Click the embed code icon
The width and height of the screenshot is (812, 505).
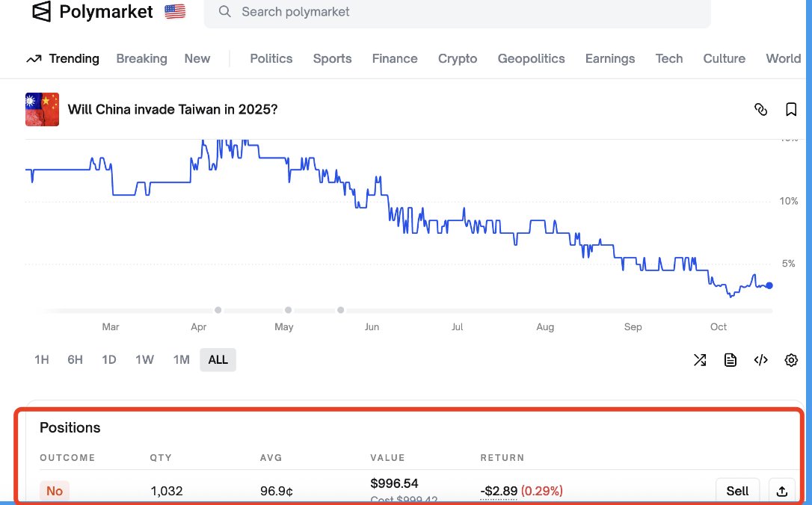tap(760, 360)
